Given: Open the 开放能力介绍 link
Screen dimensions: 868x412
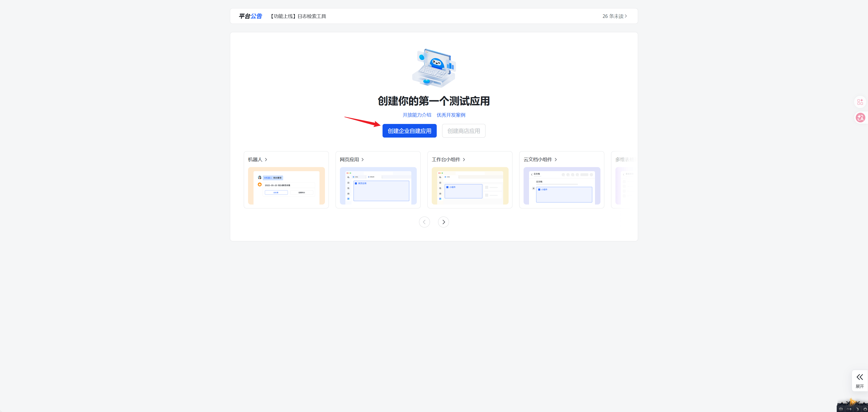Looking at the screenshot, I should coord(417,115).
